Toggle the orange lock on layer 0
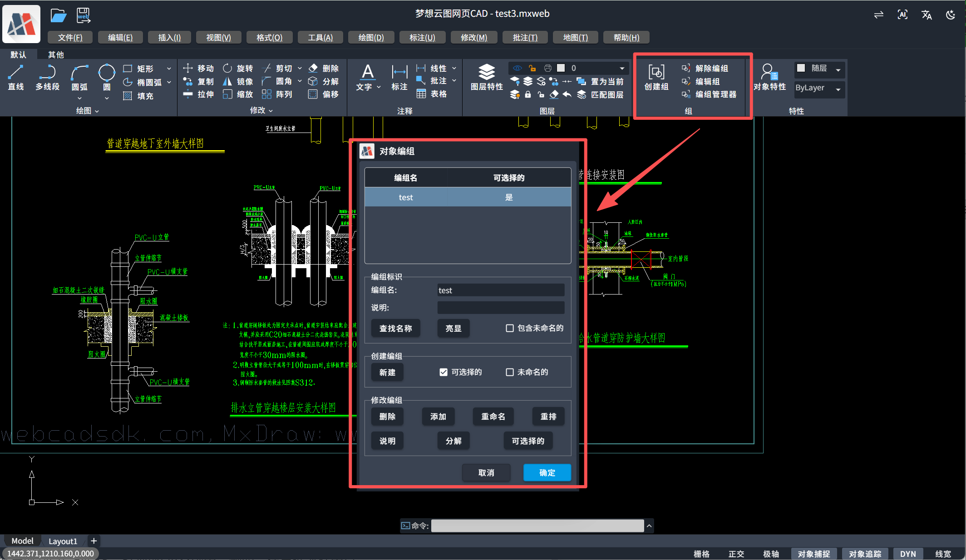The height and width of the screenshot is (560, 966). (532, 68)
